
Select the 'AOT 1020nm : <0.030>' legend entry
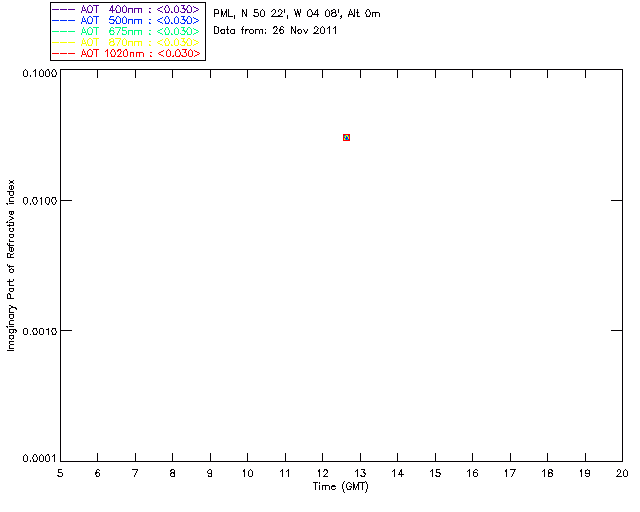pos(126,53)
